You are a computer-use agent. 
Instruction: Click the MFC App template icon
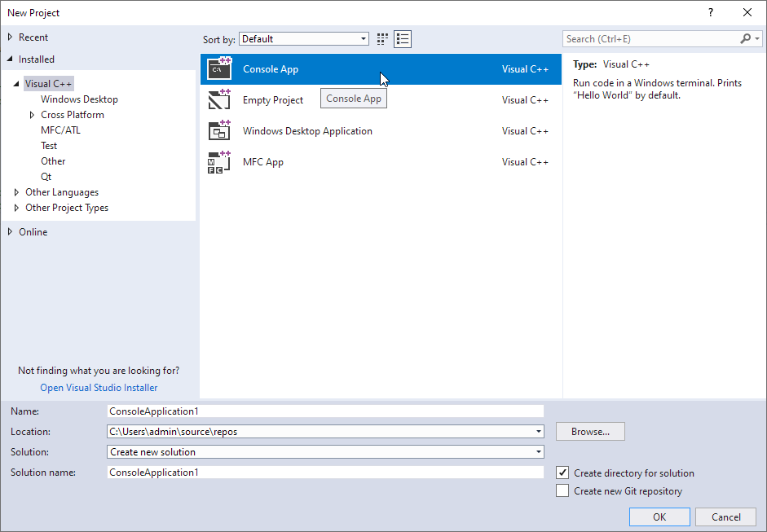(x=219, y=162)
